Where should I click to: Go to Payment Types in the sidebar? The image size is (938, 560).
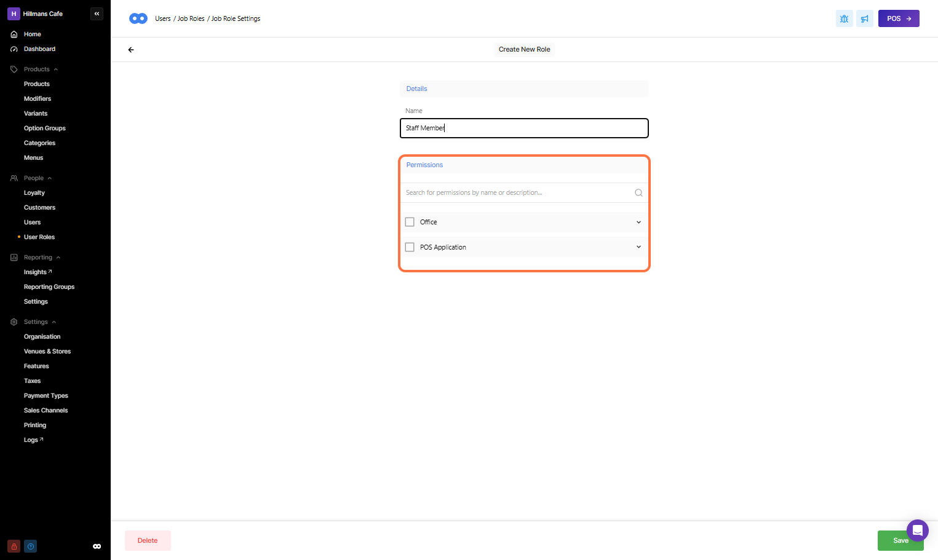[46, 396]
